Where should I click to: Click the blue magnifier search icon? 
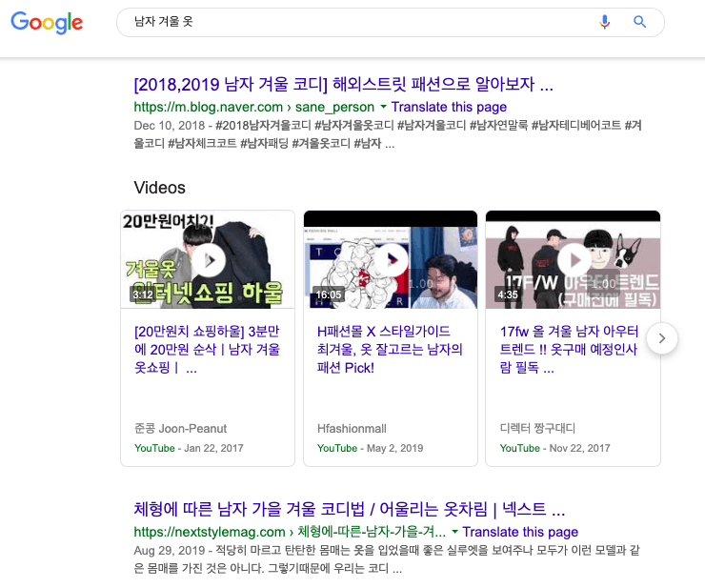[639, 22]
